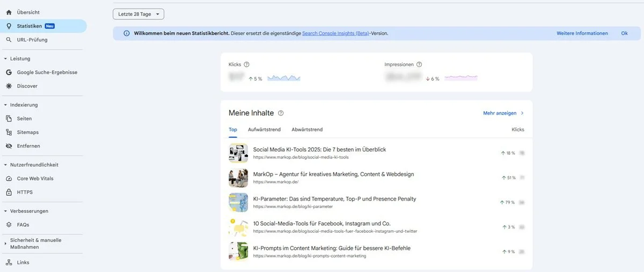644x272 pixels.
Task: Click Weitere Informationen in banner
Action: 582,33
